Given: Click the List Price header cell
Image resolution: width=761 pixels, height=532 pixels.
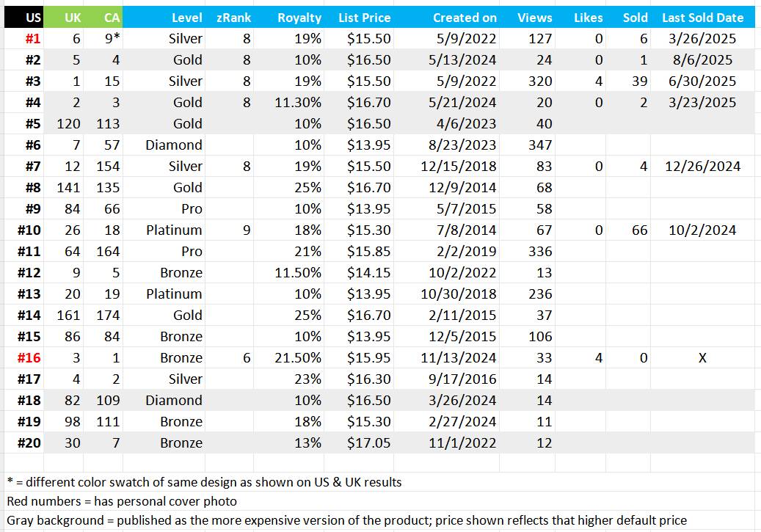Looking at the screenshot, I should 359,18.
